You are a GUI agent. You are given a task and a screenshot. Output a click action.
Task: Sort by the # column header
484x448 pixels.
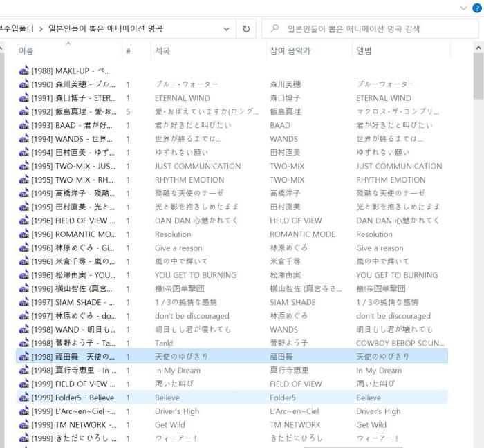tap(128, 51)
